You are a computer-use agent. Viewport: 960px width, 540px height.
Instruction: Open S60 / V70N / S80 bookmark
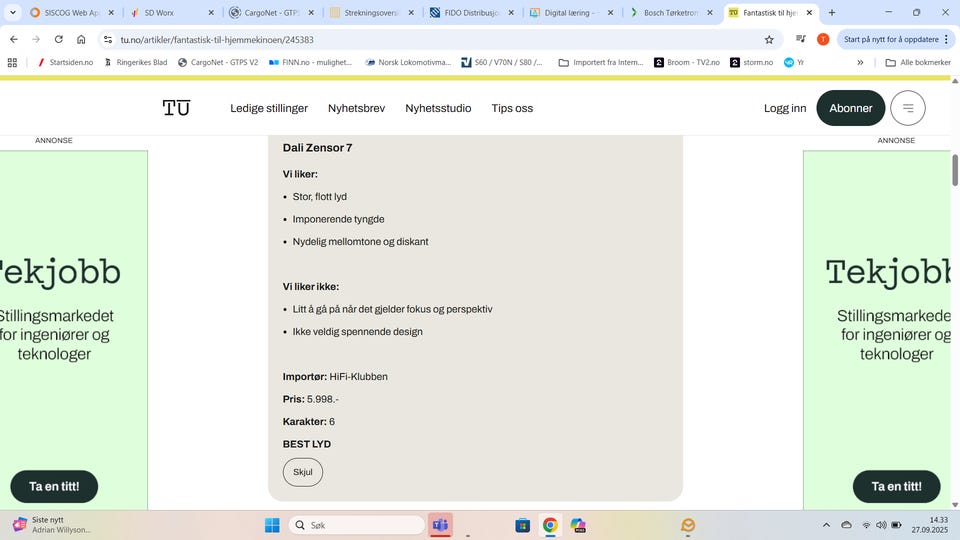coord(502,62)
